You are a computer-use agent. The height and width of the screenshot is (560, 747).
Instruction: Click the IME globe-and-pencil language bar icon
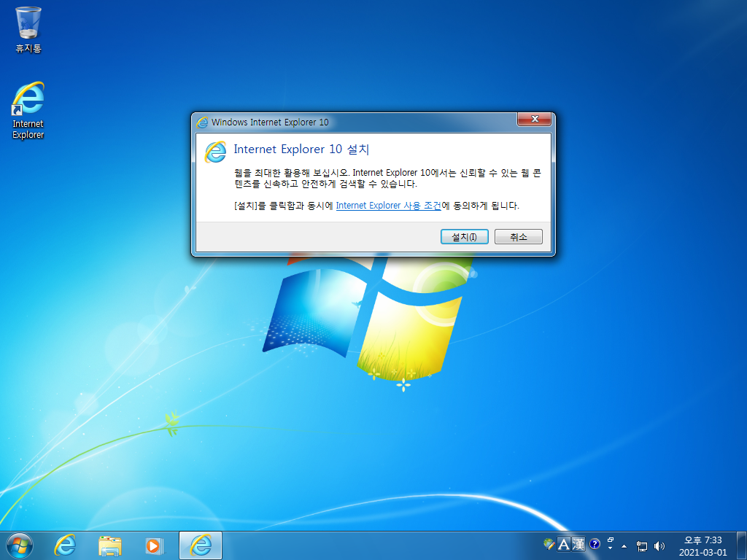click(x=549, y=544)
